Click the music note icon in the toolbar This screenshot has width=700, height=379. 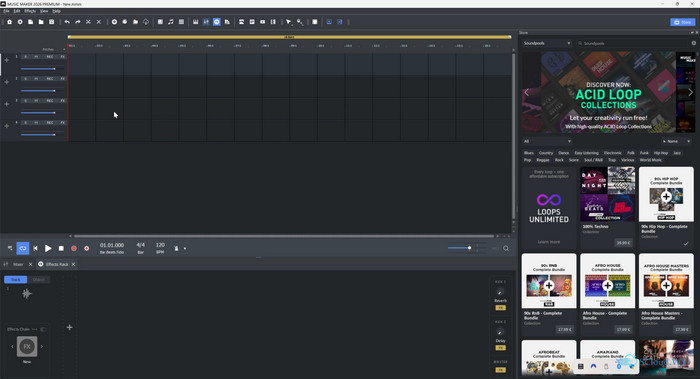171,22
